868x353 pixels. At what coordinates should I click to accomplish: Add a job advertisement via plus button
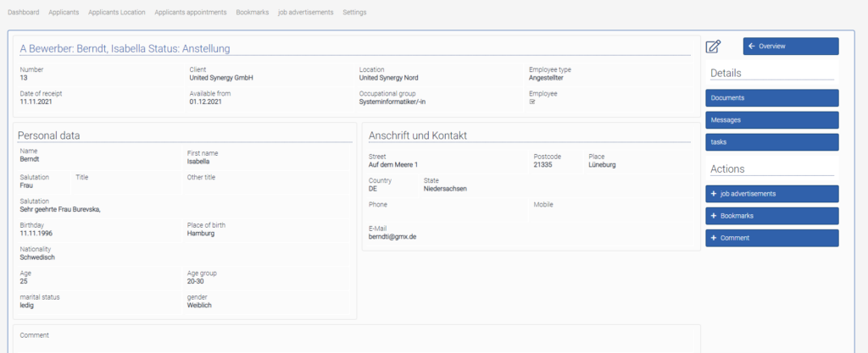click(x=771, y=194)
